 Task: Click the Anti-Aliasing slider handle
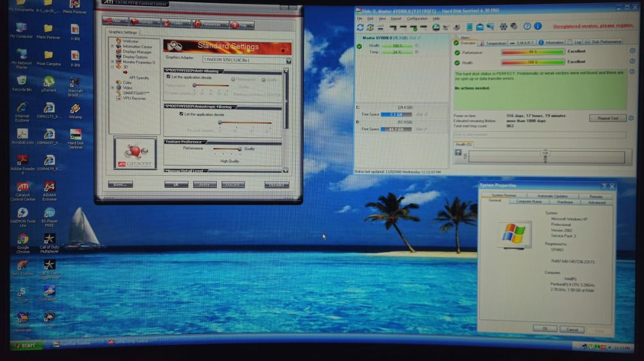(x=194, y=85)
